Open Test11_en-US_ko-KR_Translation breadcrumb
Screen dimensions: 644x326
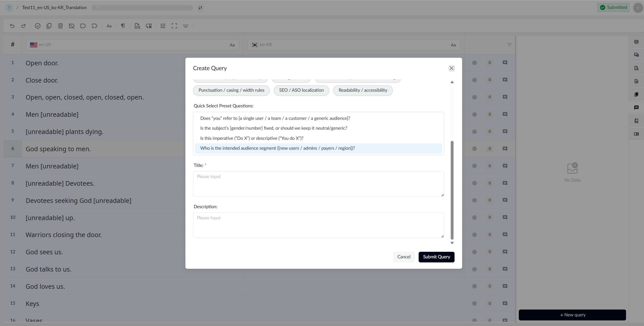(x=54, y=7)
